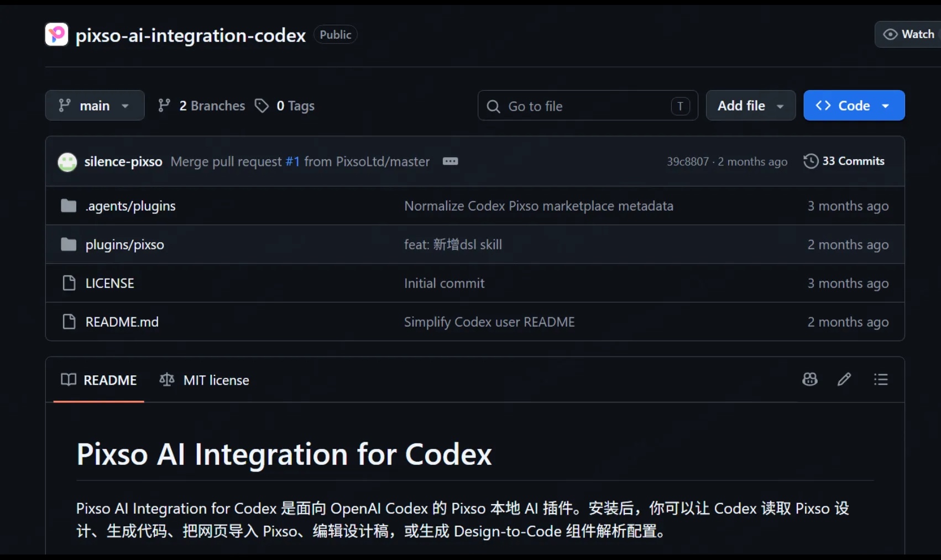Open the green Code dropdown button
This screenshot has height=560, width=941.
pos(854,105)
